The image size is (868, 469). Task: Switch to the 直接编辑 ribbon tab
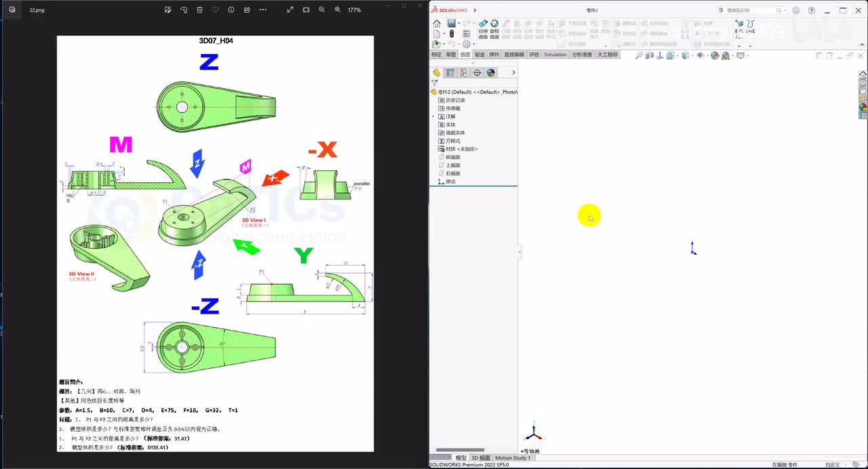pos(514,54)
